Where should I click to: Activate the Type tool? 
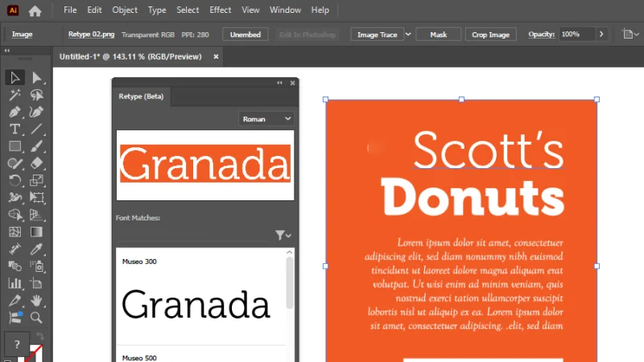(14, 129)
